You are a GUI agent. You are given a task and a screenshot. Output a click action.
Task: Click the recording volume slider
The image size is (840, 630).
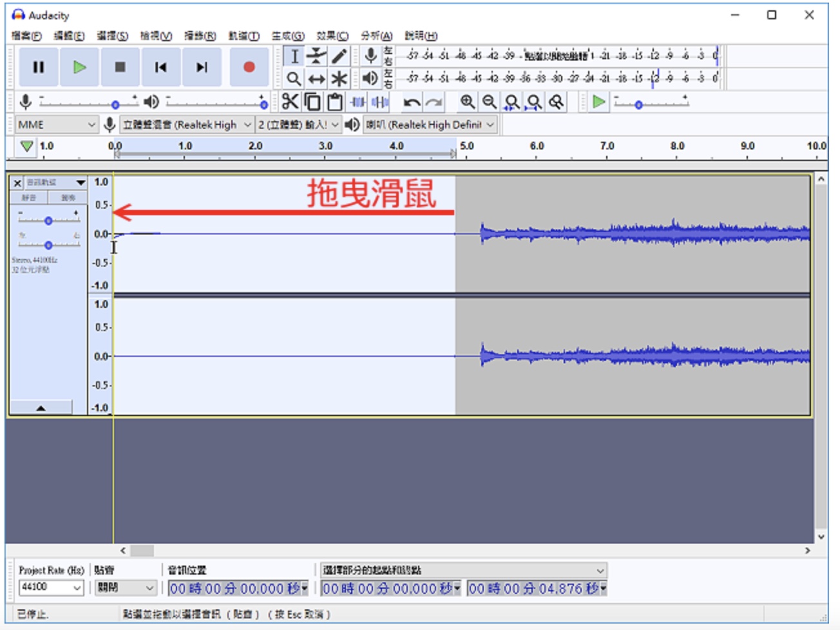(x=88, y=102)
